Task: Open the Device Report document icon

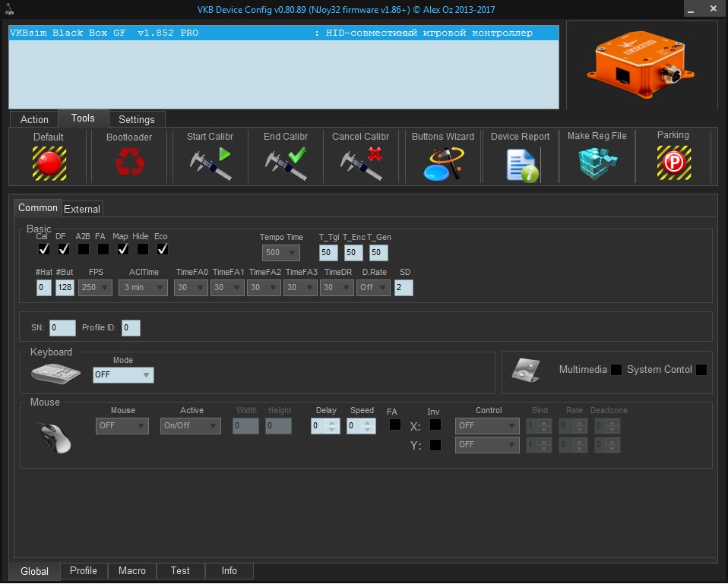Action: tap(522, 165)
